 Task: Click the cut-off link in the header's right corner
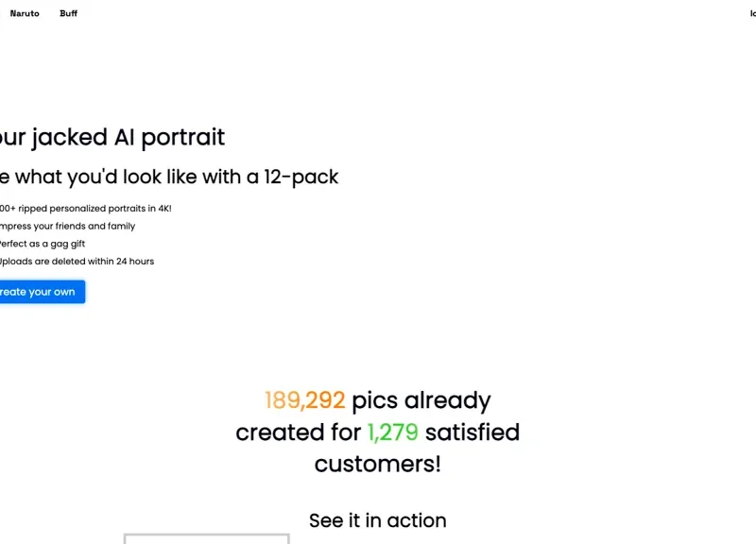(x=752, y=14)
